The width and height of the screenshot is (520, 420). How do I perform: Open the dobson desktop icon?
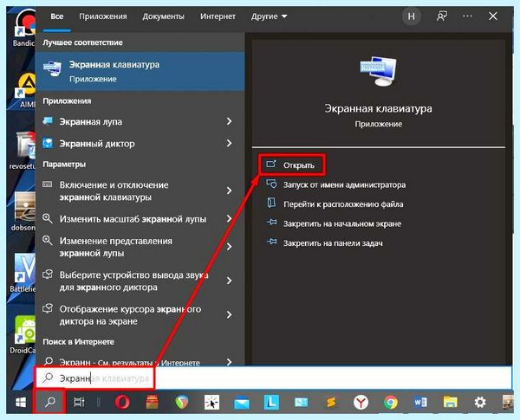[x=23, y=211]
